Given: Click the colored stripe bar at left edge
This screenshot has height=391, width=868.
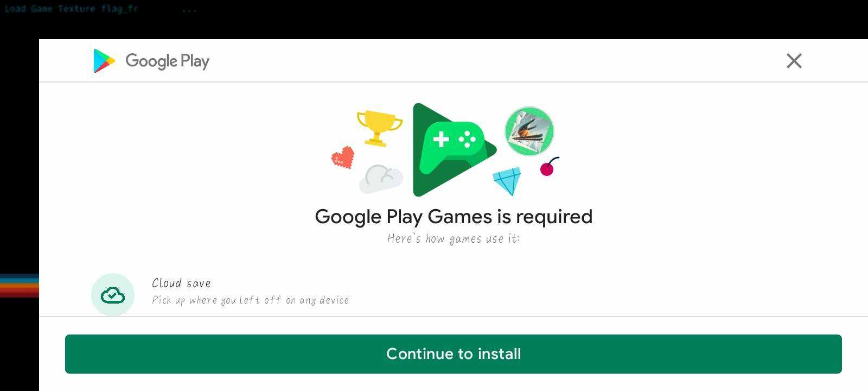Looking at the screenshot, I should [20, 286].
